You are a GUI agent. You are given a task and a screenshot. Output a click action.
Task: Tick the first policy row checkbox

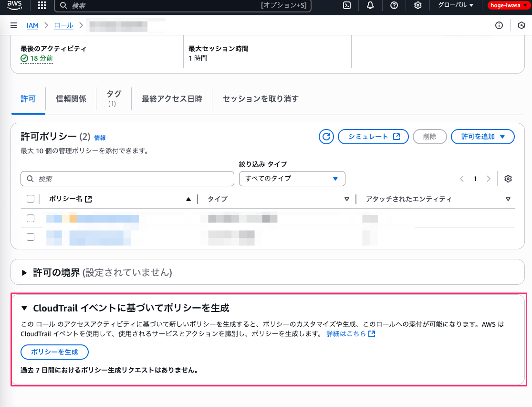[x=31, y=218]
